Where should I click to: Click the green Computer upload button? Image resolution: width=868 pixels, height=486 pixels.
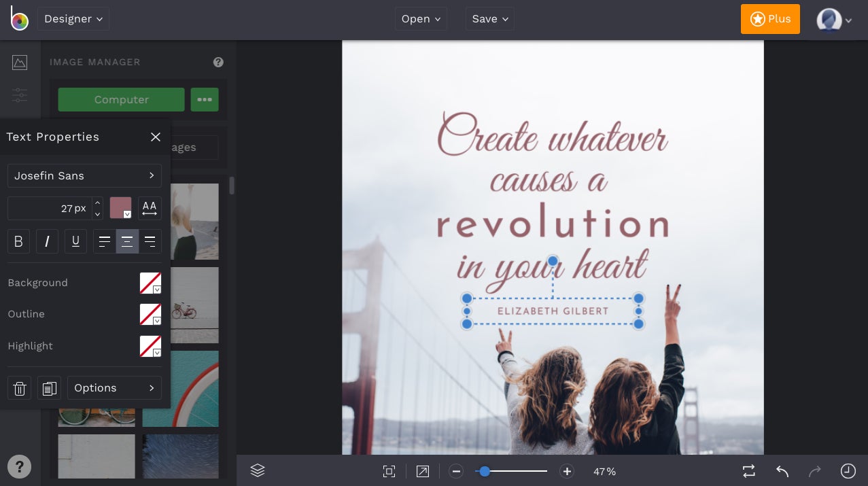click(121, 99)
